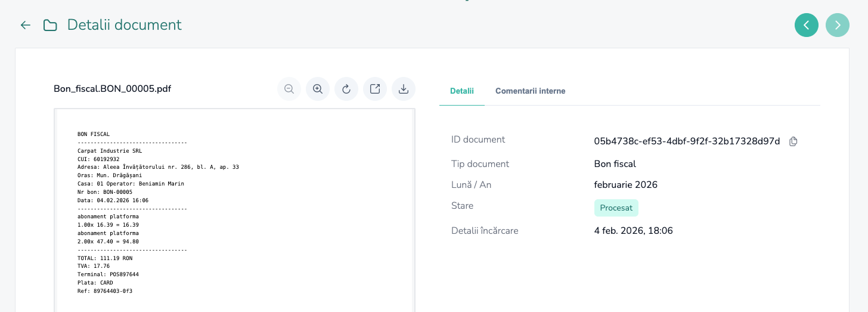
Task: Go back using the left arrow
Action: (x=25, y=25)
